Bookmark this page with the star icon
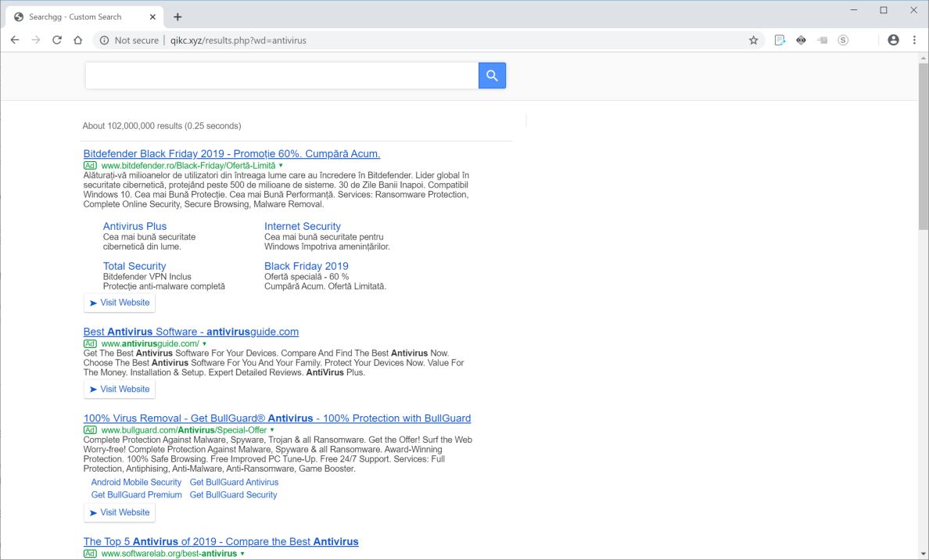The image size is (929, 560). (753, 41)
